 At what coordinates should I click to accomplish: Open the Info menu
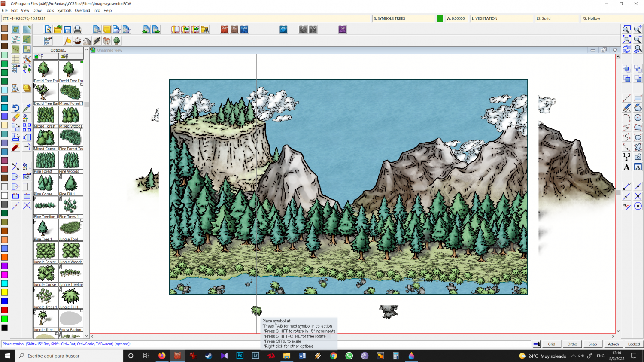click(97, 10)
